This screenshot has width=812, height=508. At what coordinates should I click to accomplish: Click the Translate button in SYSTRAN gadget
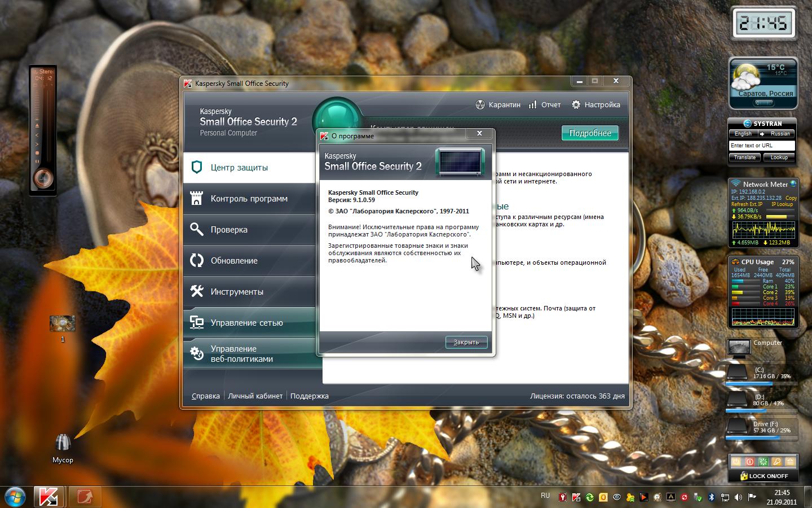pos(745,157)
